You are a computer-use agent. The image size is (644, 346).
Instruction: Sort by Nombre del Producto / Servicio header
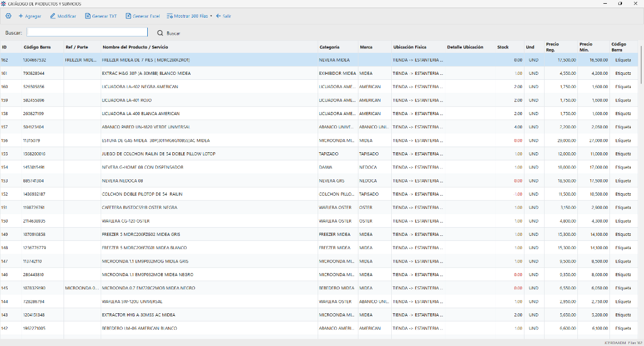135,47
